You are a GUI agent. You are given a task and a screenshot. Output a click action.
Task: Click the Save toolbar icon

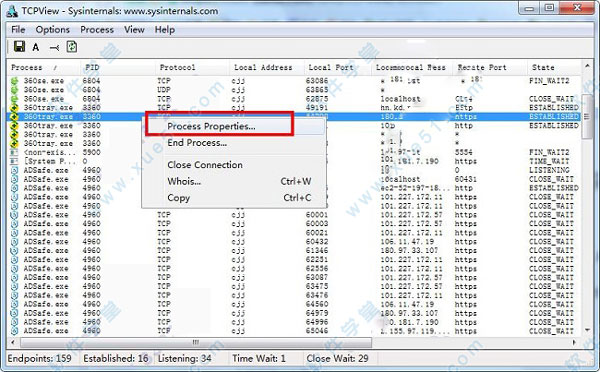(x=19, y=47)
